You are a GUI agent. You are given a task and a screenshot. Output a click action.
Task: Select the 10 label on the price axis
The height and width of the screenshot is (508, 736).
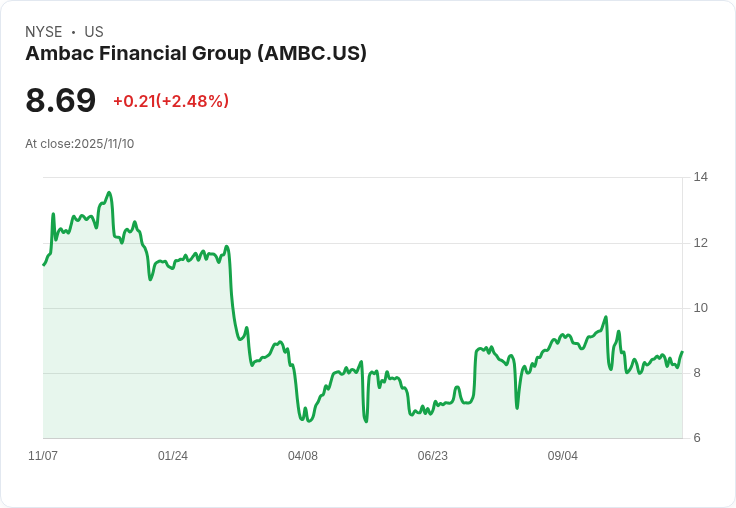[701, 307]
